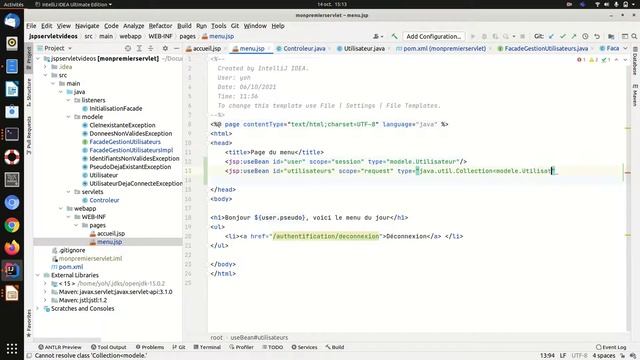Click the Build project hammer icon
Image resolution: width=640 pixels, height=360 pixels.
tap(394, 36)
